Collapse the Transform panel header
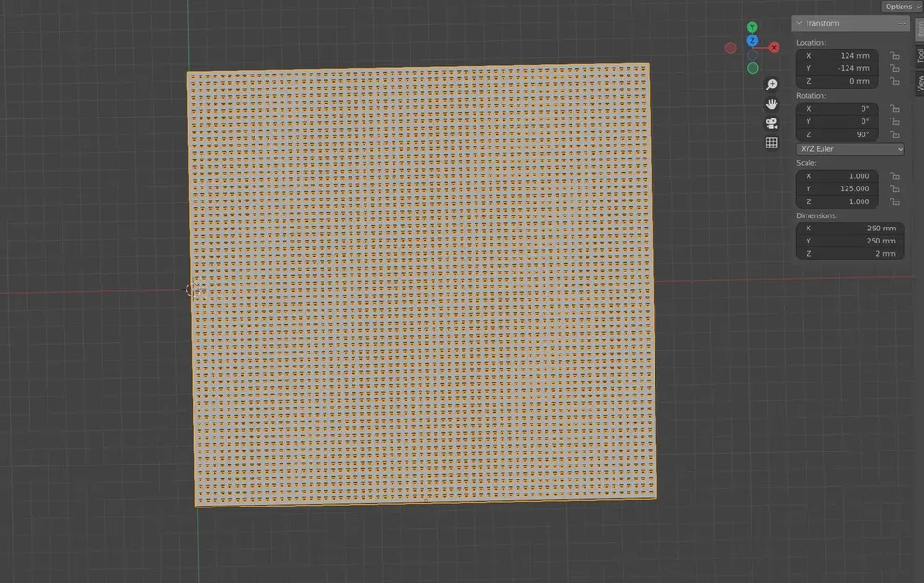The width and height of the screenshot is (924, 583). click(800, 22)
